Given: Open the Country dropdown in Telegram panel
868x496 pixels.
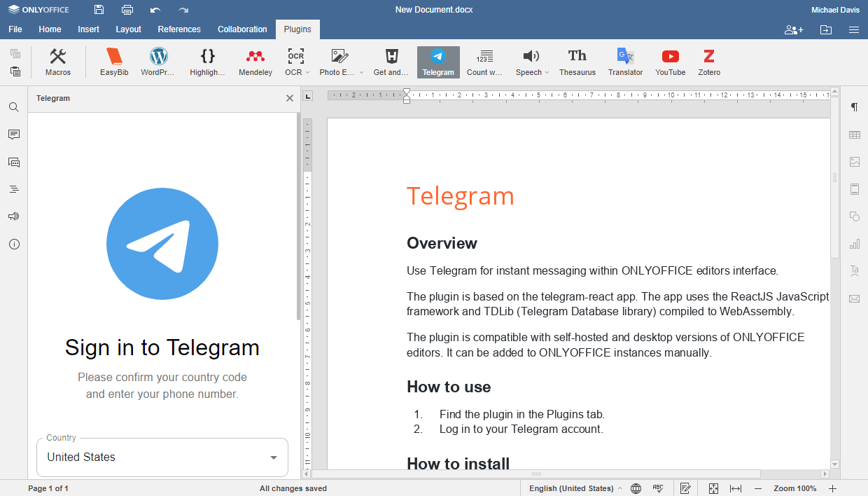Looking at the screenshot, I should point(162,457).
